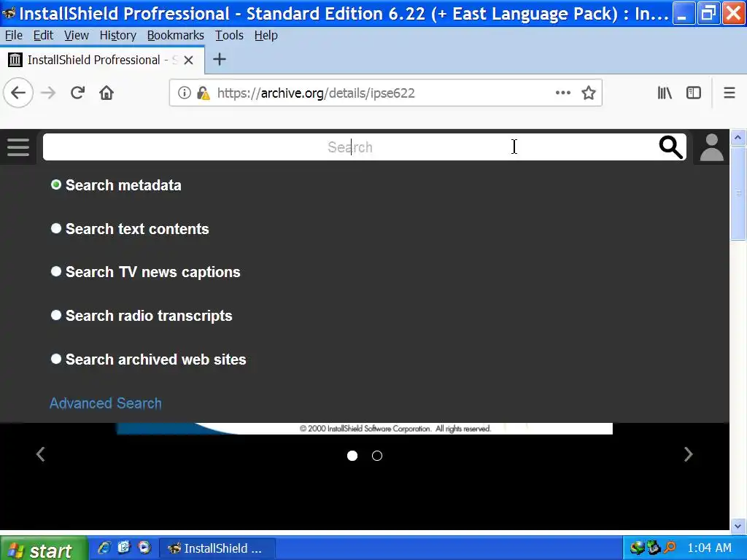Click the first system tray icon
The width and height of the screenshot is (747, 560).
pos(637,548)
